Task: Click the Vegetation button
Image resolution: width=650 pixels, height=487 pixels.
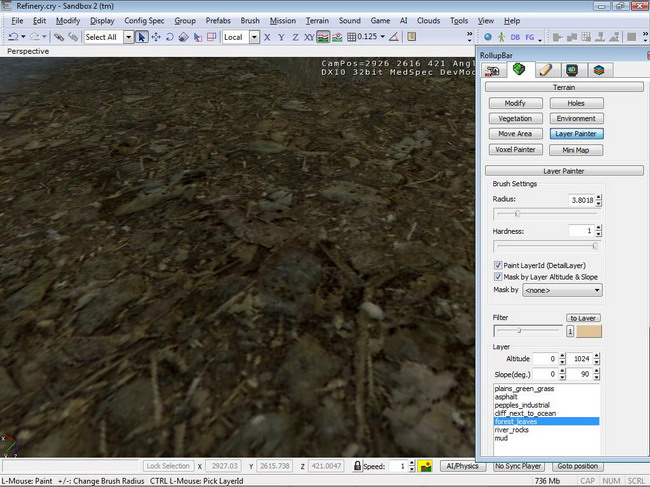Action: (x=515, y=119)
